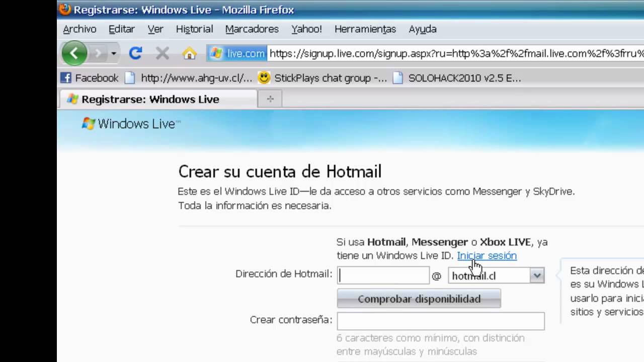Open the Yahoo! menu

click(x=306, y=29)
